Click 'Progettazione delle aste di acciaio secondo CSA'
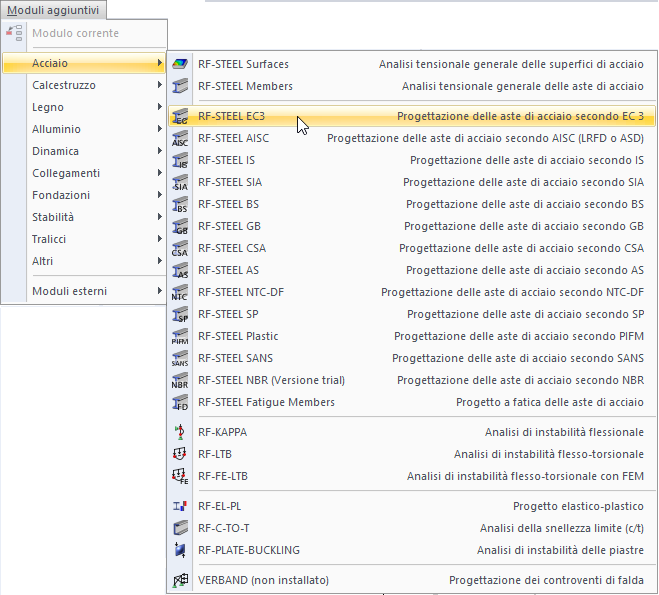The height and width of the screenshot is (595, 659). pyautogui.click(x=522, y=248)
